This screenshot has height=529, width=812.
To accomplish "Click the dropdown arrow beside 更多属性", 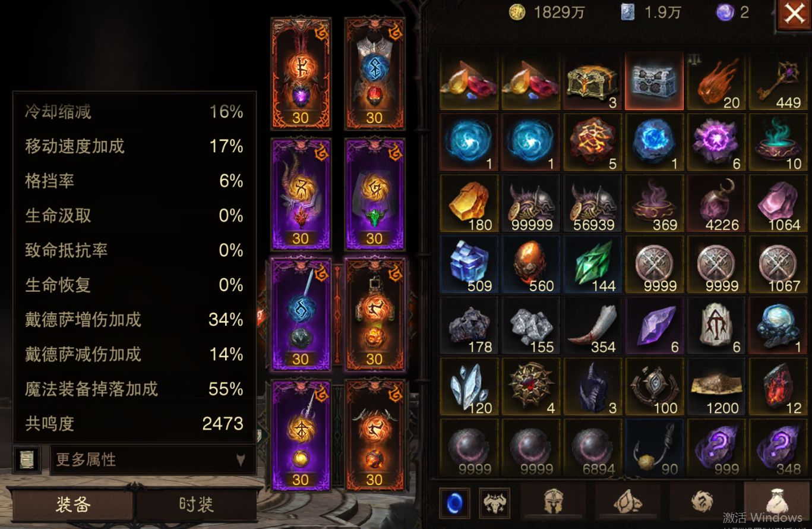I will 240,460.
